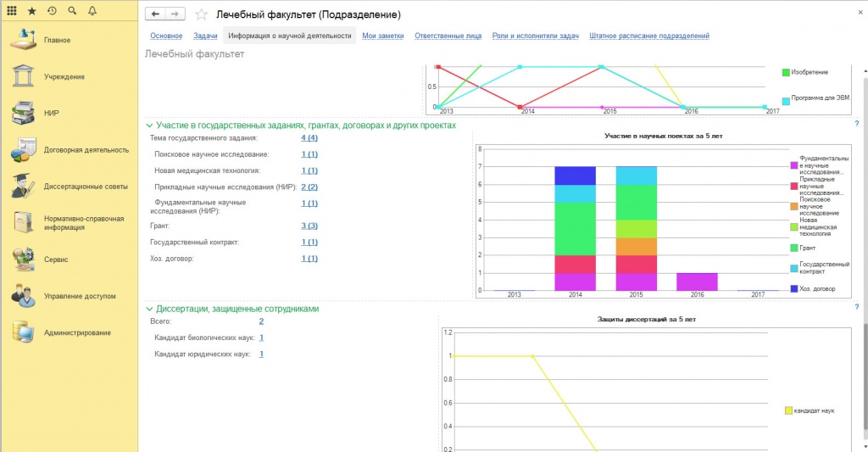Click orange segment of 2015 bar
Image resolution: width=868 pixels, height=452 pixels.
point(636,247)
